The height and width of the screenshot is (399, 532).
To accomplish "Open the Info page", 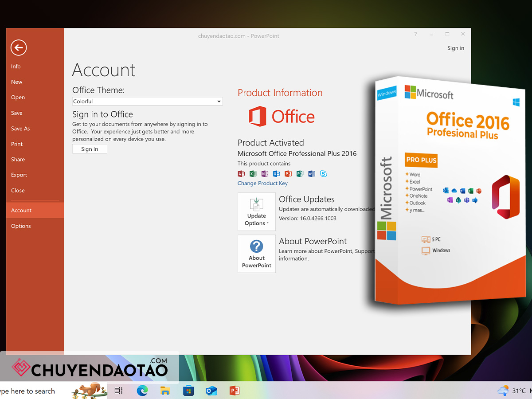I will point(16,66).
